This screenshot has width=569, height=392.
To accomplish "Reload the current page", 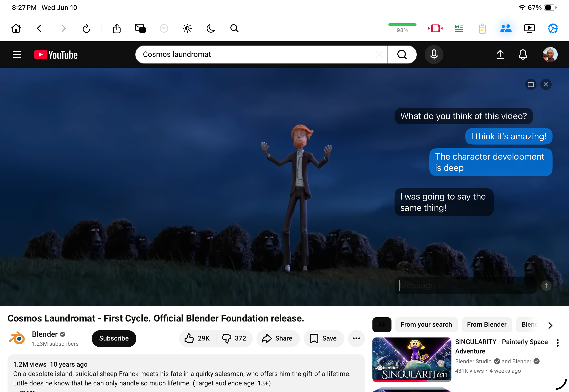I will [86, 28].
